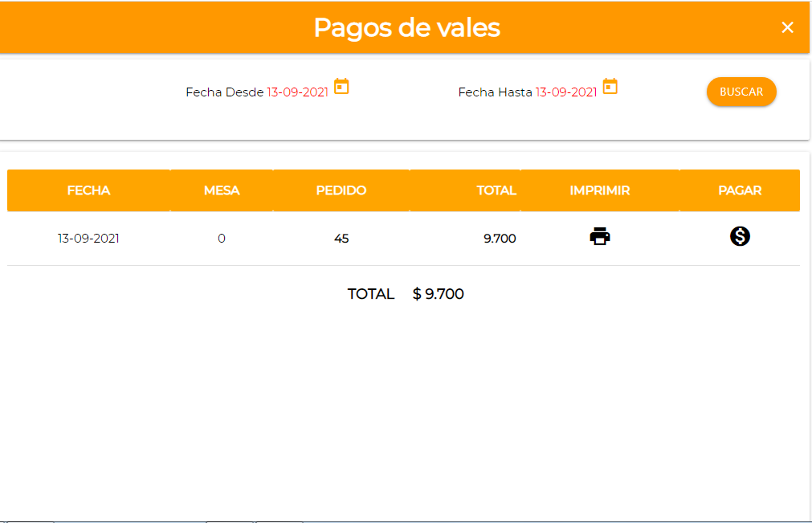This screenshot has height=523, width=812.
Task: Click the TOTAL column header
Action: [x=496, y=190]
